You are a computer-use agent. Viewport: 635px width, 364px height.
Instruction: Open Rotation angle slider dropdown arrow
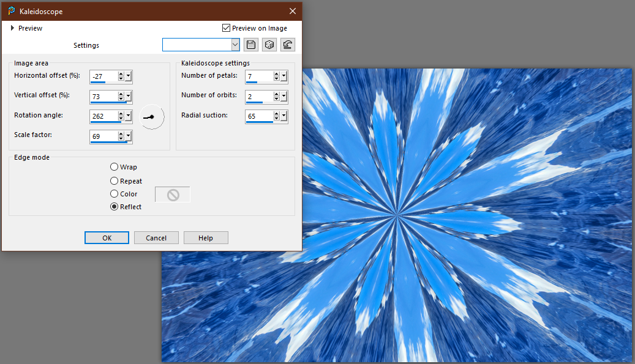coord(129,116)
